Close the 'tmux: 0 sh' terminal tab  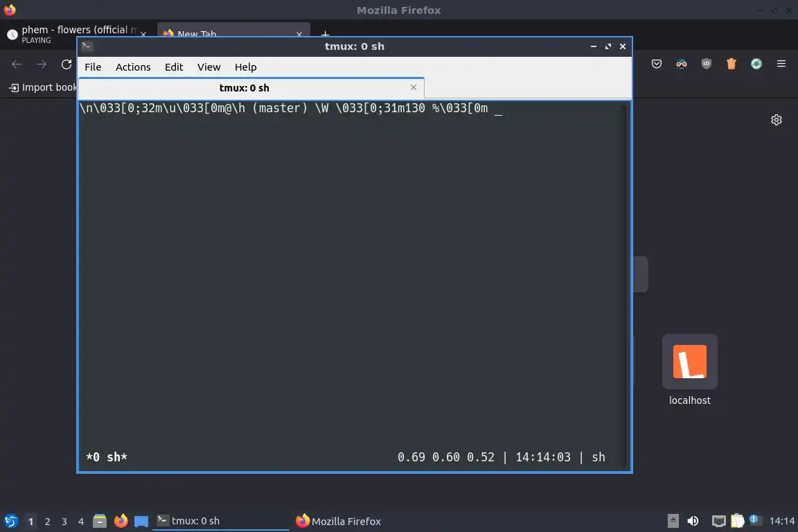[x=414, y=87]
